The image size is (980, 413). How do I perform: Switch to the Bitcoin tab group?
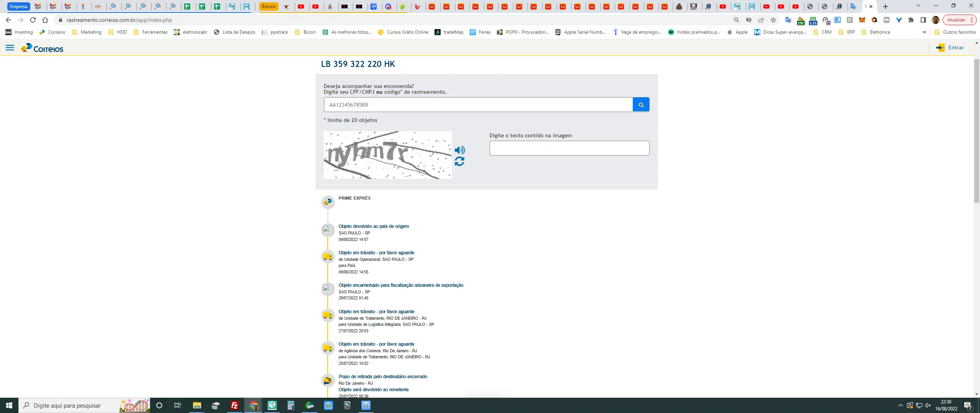point(269,7)
